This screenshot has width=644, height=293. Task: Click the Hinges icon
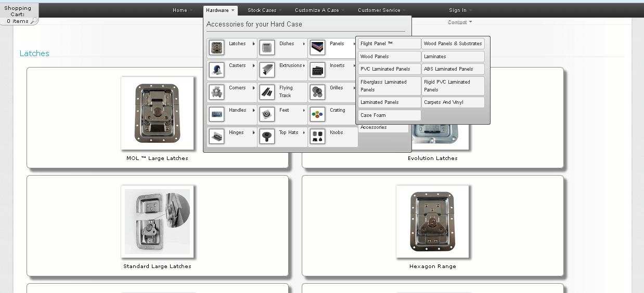coord(216,136)
